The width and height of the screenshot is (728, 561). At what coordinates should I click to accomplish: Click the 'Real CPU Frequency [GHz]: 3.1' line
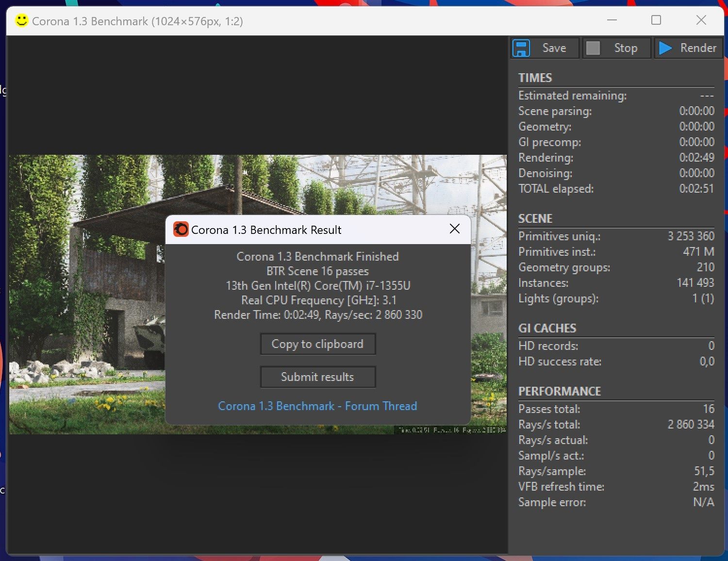[318, 300]
